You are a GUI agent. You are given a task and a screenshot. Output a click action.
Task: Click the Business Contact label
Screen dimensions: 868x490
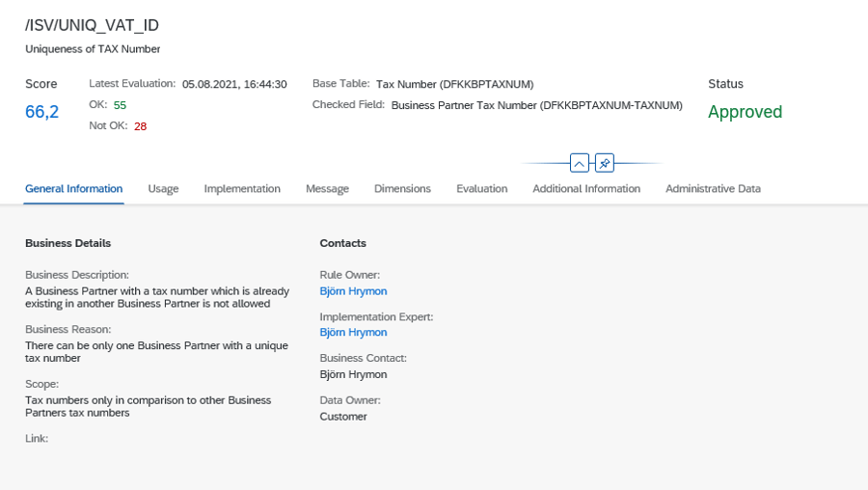click(364, 358)
